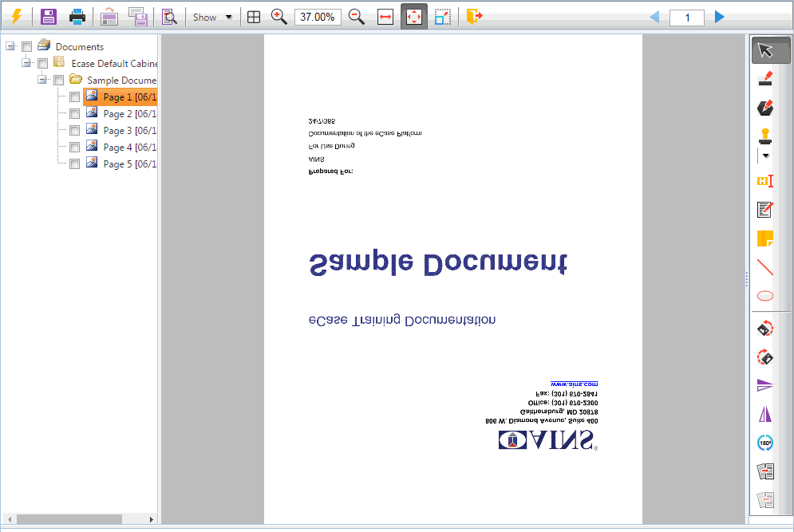Image resolution: width=794 pixels, height=532 pixels.
Task: Click the tree scrollbar left arrow
Action: (x=10, y=519)
